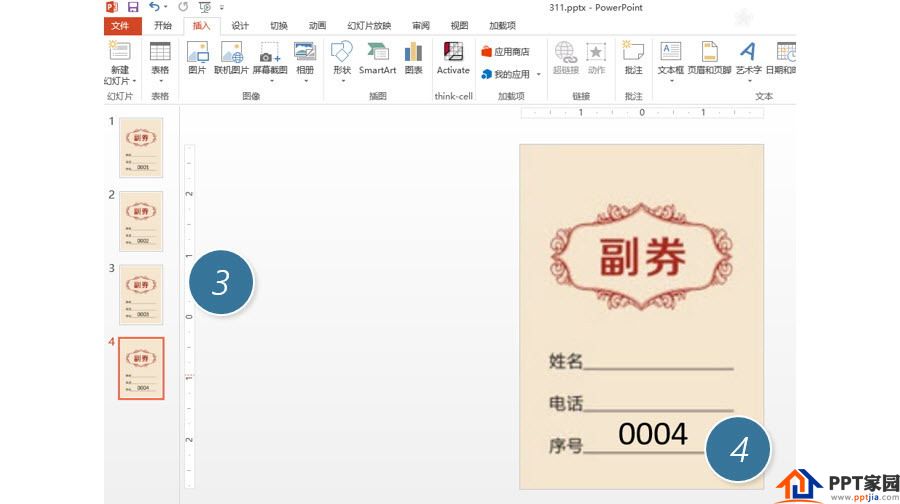Click the Redo icon in title bar
The height and width of the screenshot is (504, 900).
pyautogui.click(x=183, y=7)
